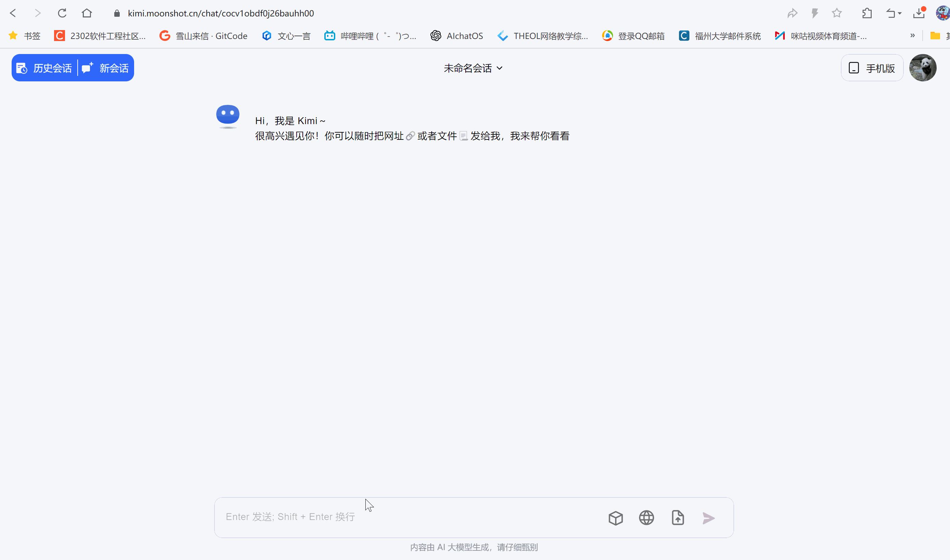Reload the current page
The image size is (950, 560).
pyautogui.click(x=62, y=13)
